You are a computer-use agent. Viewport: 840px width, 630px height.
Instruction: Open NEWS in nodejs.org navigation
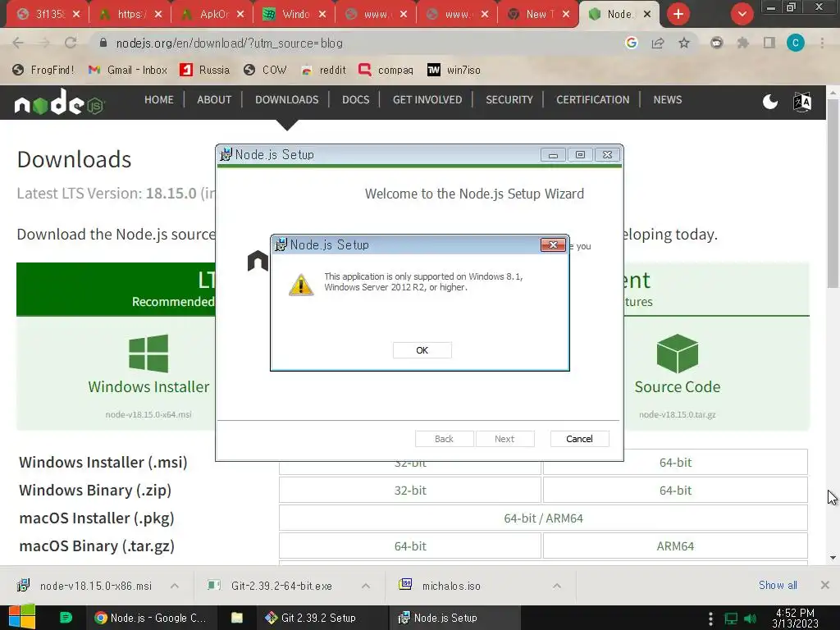668,99
